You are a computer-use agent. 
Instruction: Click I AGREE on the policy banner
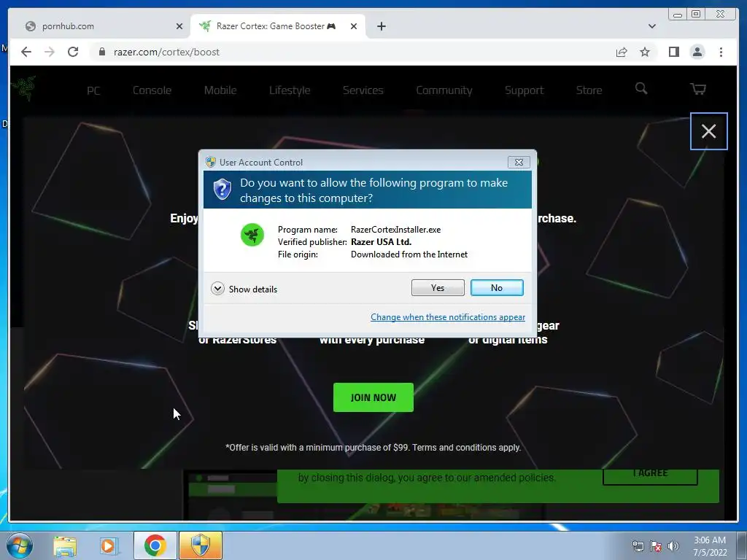tap(650, 475)
